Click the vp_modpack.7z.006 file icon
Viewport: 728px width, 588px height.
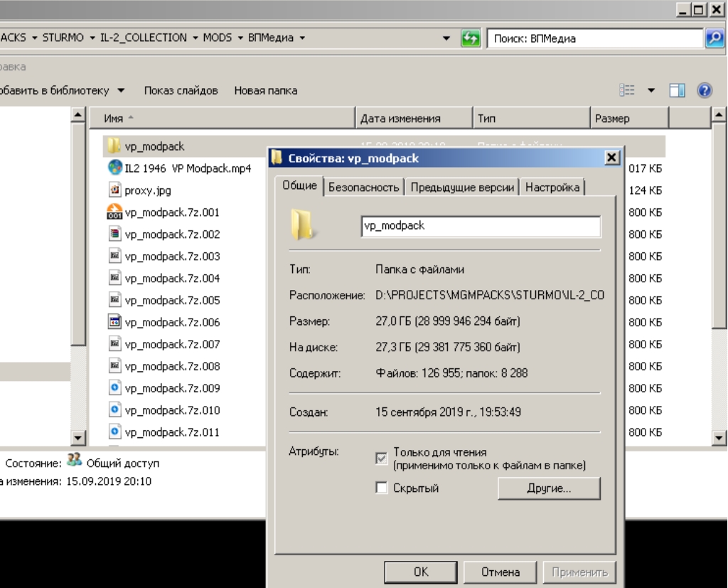point(114,322)
